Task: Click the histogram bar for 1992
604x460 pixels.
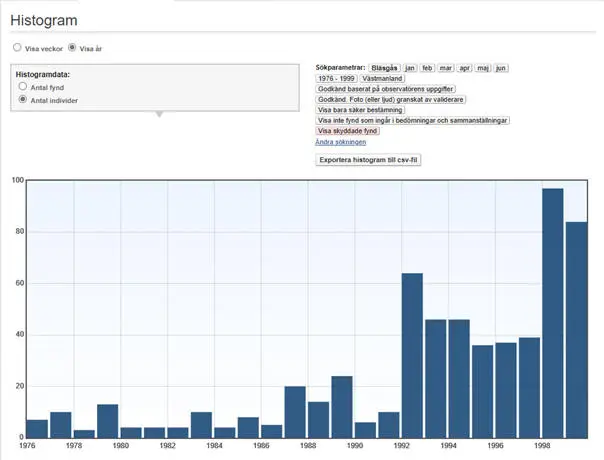Action: 412,355
